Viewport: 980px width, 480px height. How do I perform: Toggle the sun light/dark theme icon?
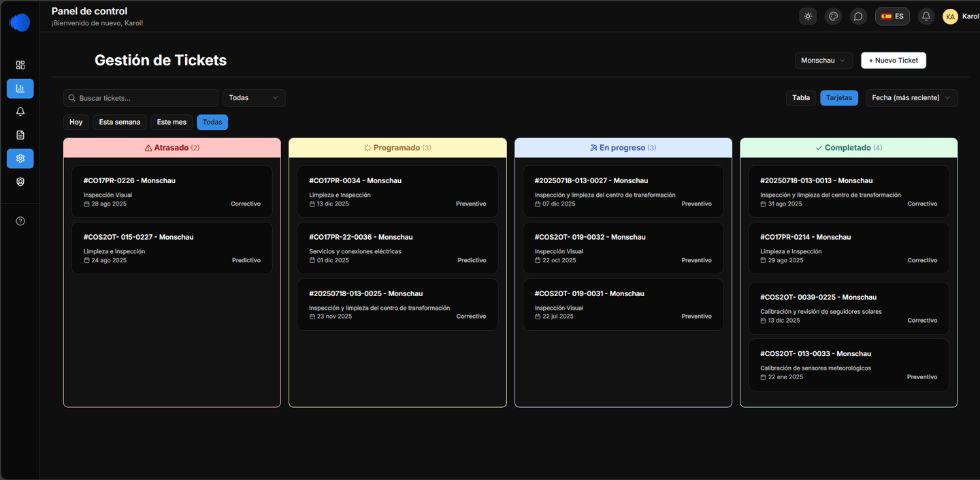pos(808,16)
